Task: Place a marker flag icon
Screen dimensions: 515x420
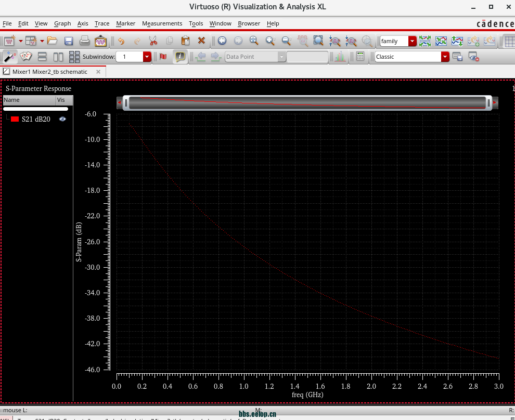Action: pos(163,57)
